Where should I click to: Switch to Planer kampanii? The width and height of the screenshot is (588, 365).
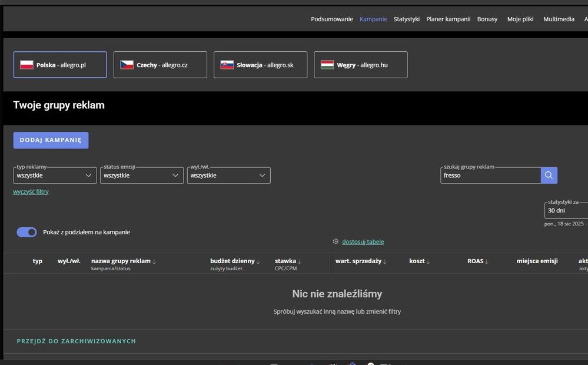448,19
